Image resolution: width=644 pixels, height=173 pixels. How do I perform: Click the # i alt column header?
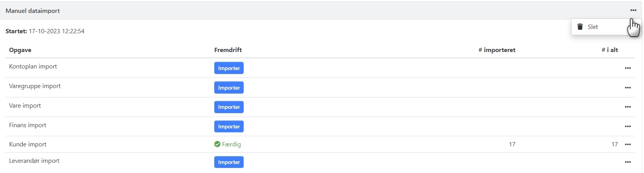610,50
